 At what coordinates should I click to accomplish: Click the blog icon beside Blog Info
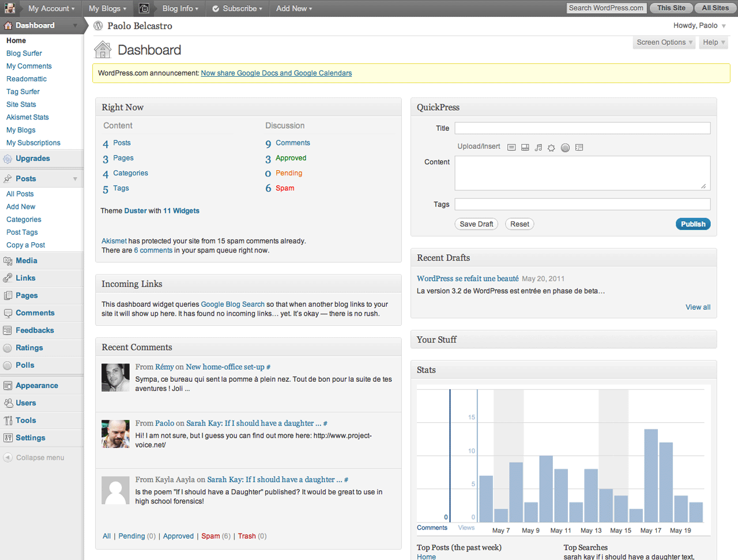144,8
